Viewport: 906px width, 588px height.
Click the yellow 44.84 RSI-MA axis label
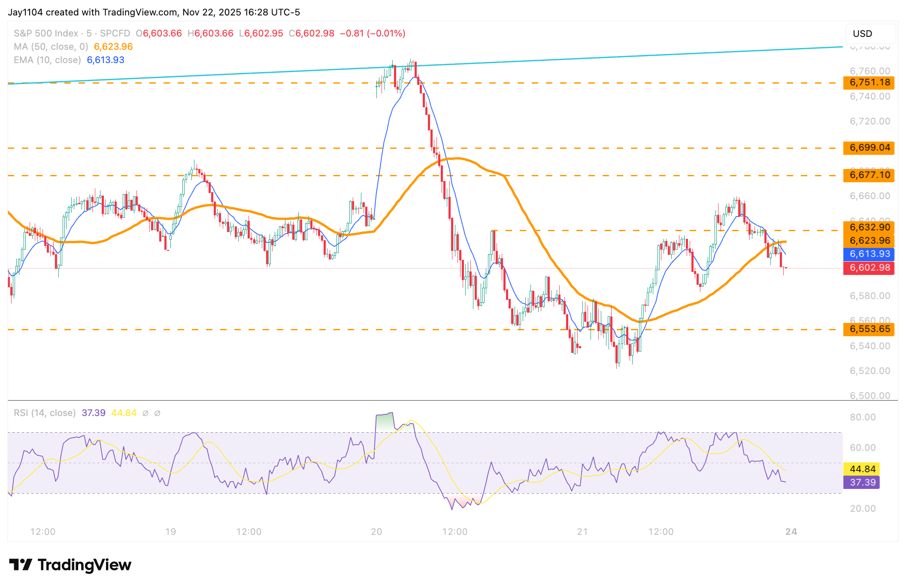tap(862, 469)
